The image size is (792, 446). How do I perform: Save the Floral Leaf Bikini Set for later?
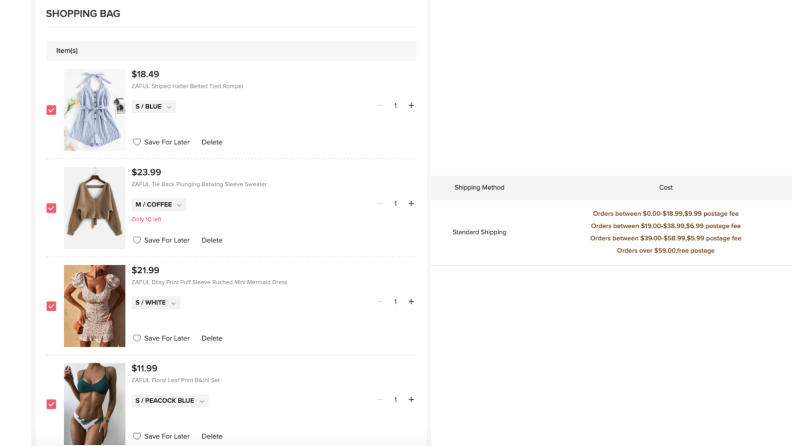[x=167, y=436]
